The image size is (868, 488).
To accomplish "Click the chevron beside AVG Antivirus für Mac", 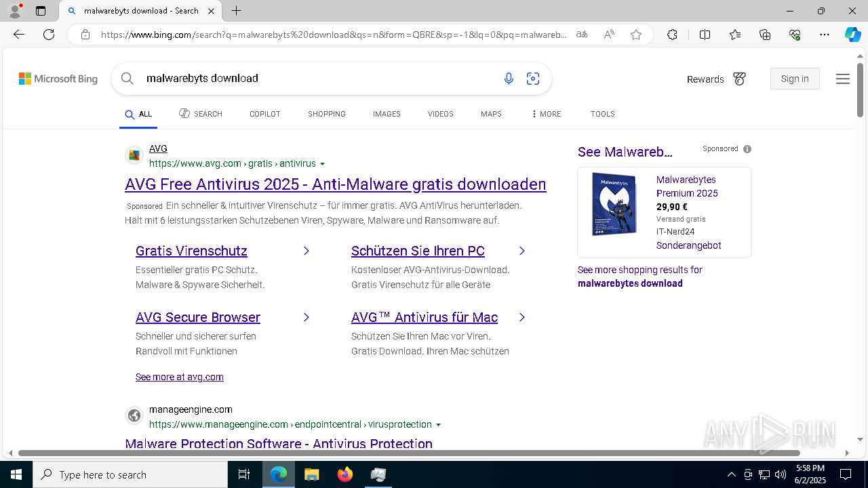I will click(x=521, y=317).
